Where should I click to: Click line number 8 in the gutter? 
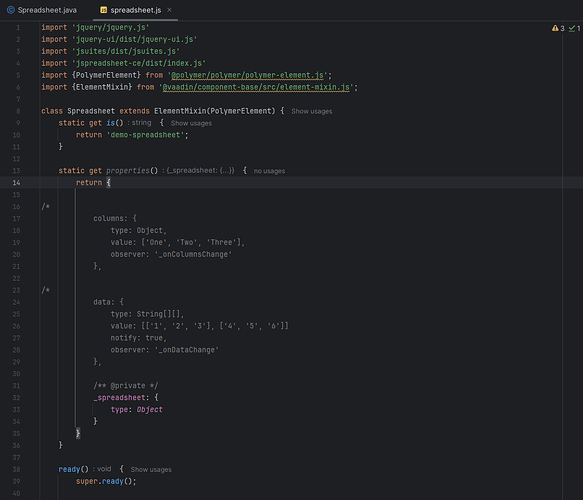coord(18,111)
